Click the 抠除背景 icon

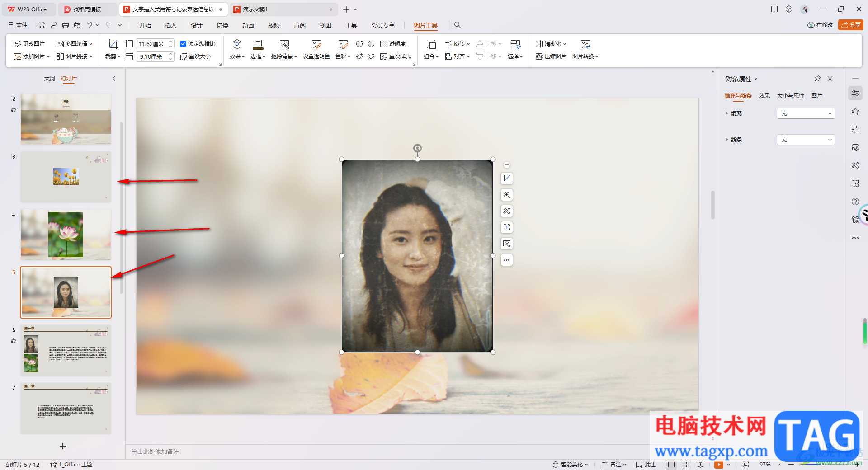(x=284, y=44)
